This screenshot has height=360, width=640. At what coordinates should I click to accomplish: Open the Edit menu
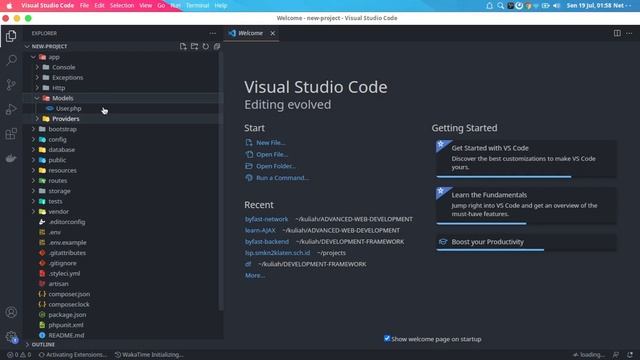99,6
